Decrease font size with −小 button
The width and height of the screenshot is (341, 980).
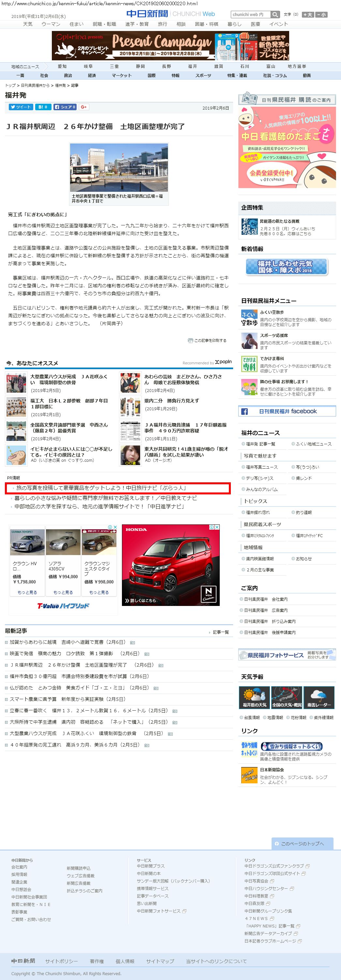(x=321, y=14)
